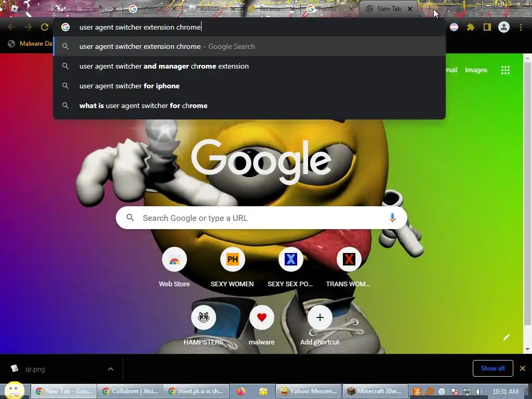Open the Images link
The width and height of the screenshot is (532, 399).
(476, 70)
